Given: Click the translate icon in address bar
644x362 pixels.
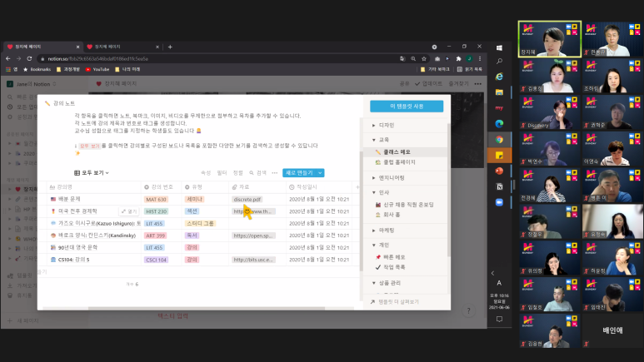Looking at the screenshot, I should [402, 59].
